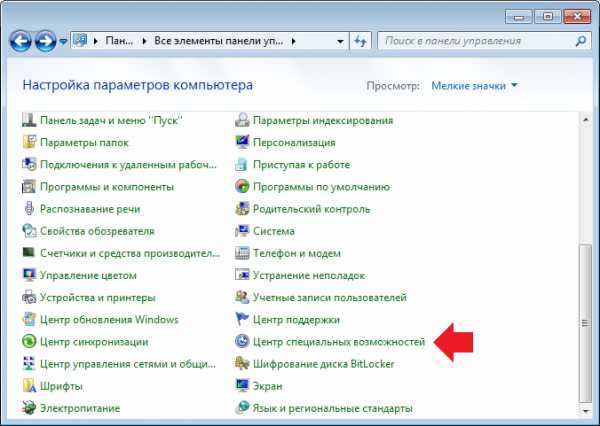Click the Шрифты folder icon
This screenshot has width=600, height=426.
pyautogui.click(x=29, y=386)
